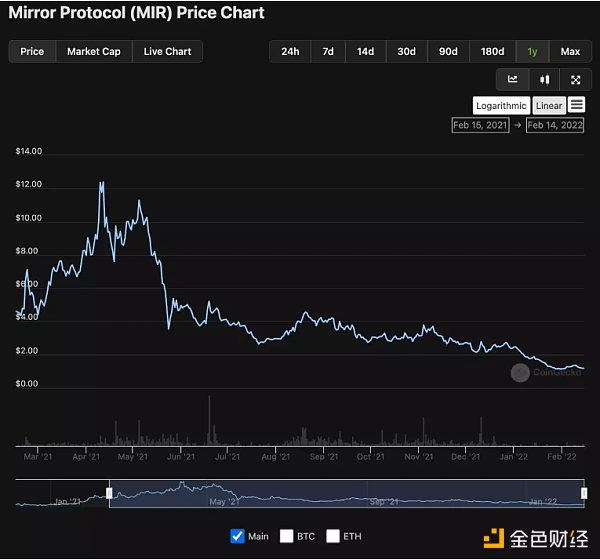Switch to the candlestick chart icon
600x560 pixels.
pyautogui.click(x=544, y=80)
